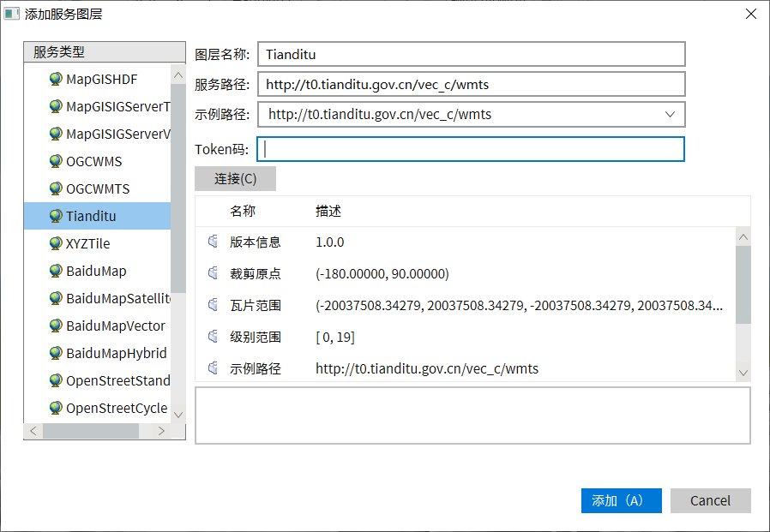Click the 名称 column header

click(243, 211)
